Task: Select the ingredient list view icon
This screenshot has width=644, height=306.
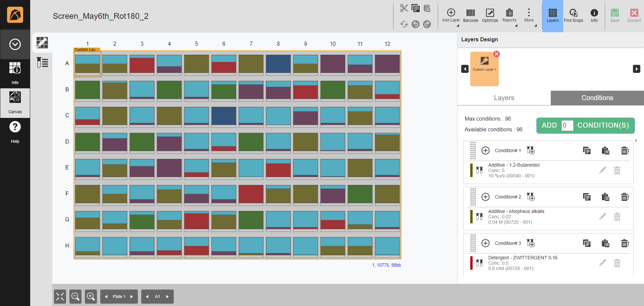Action: tap(42, 62)
